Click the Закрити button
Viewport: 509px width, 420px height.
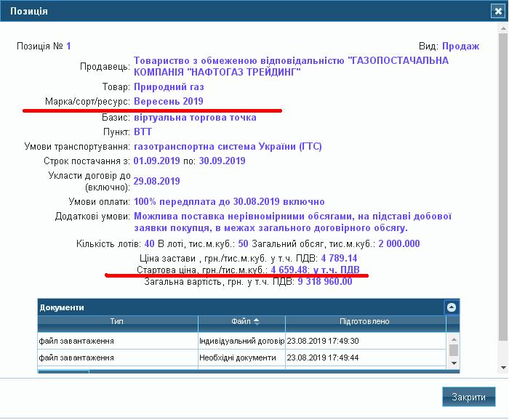click(469, 397)
